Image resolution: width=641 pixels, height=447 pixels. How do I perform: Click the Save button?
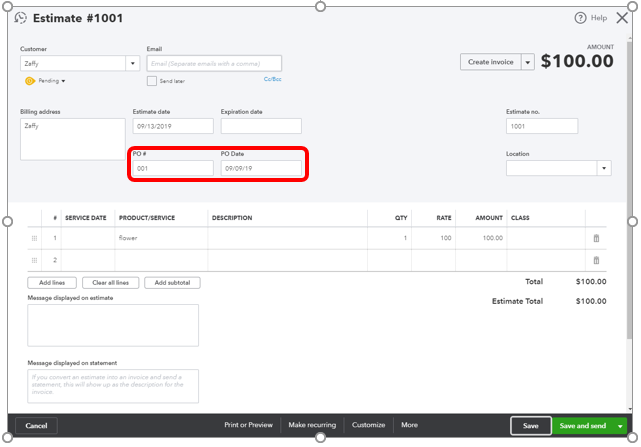pyautogui.click(x=531, y=426)
